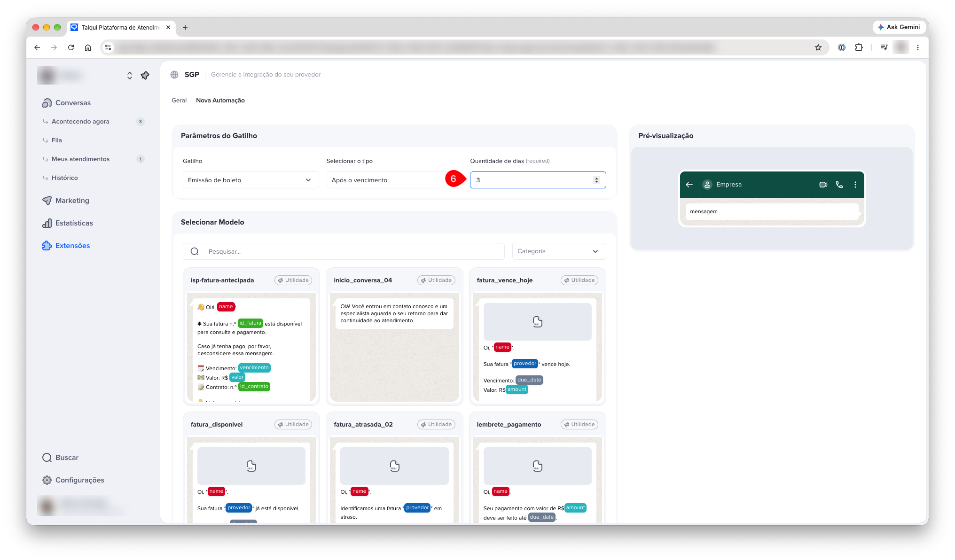Go back in browser history

click(x=37, y=47)
